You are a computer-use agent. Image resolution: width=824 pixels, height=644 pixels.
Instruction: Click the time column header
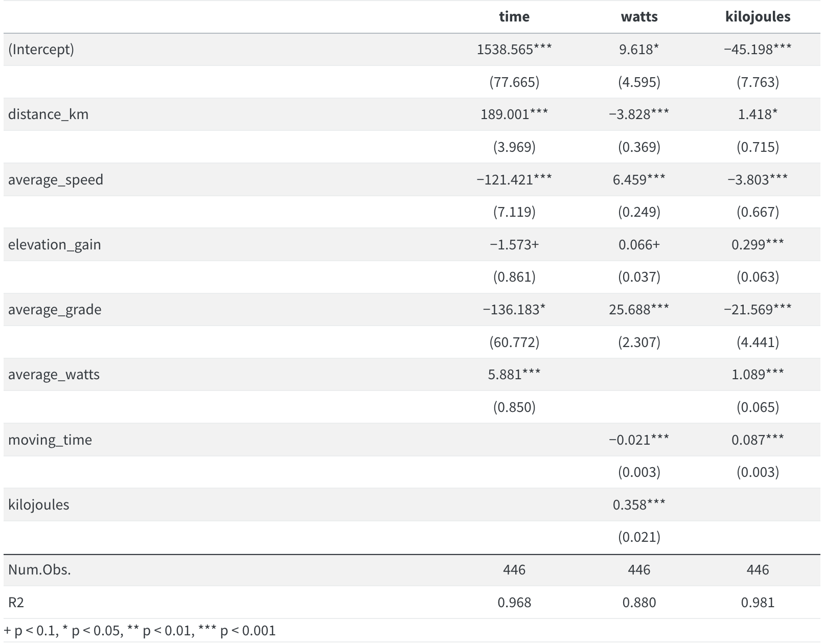pyautogui.click(x=514, y=17)
